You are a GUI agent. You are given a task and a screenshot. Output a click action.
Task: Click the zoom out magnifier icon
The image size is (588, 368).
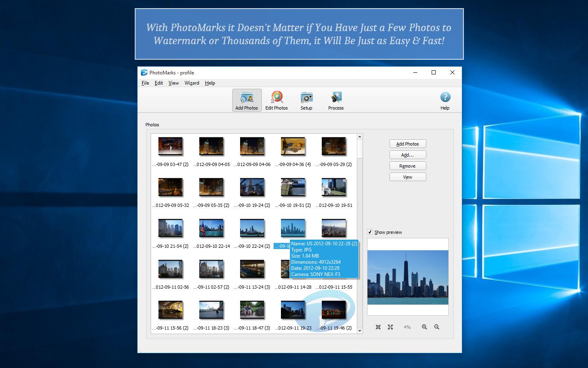[437, 327]
